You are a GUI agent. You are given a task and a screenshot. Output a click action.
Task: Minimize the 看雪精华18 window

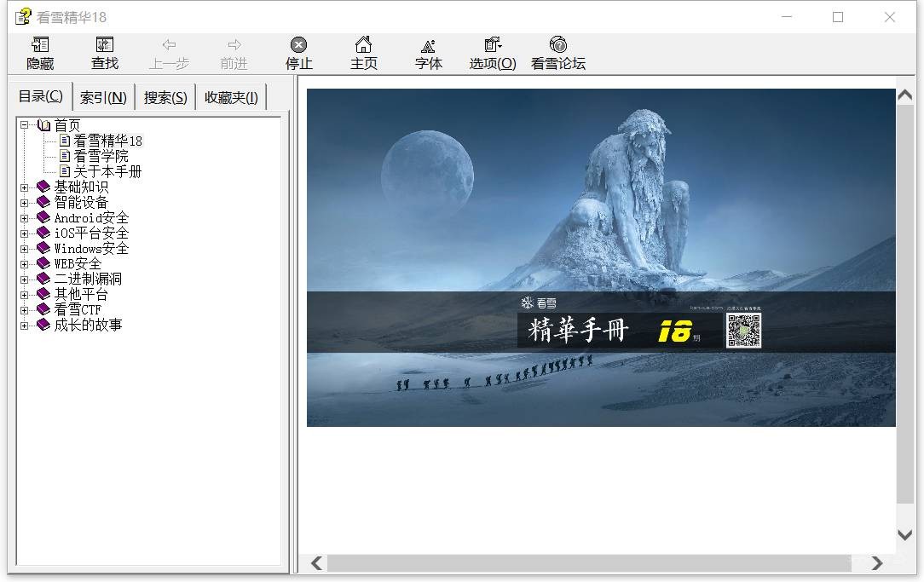click(787, 17)
